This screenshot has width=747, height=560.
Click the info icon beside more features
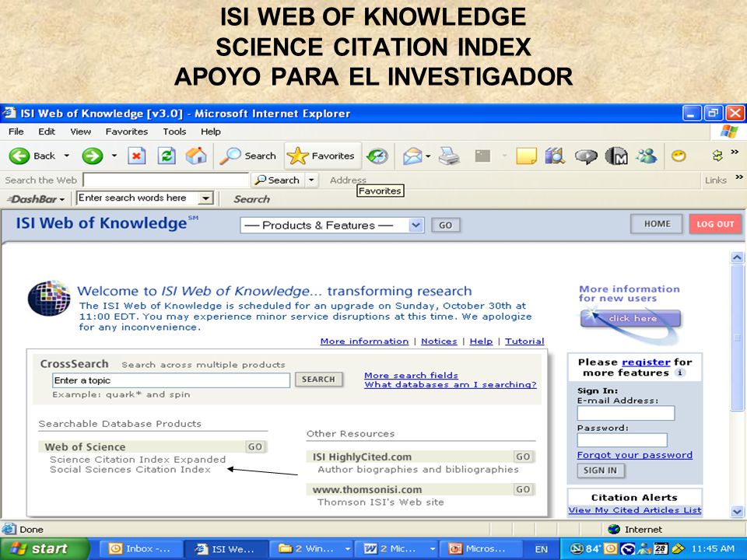pos(680,373)
